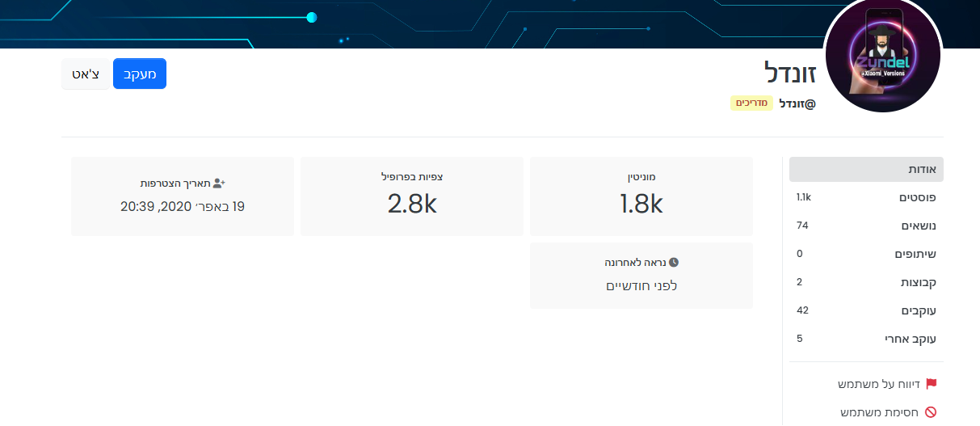Click the user-plus icon beside תאריך הצטרפות
980x426 pixels.
[x=218, y=183]
